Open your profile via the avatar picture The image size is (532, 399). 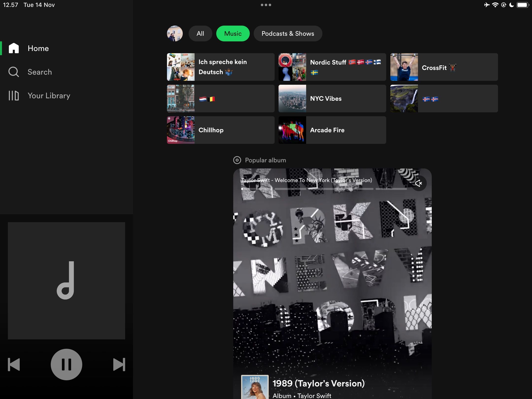(175, 33)
